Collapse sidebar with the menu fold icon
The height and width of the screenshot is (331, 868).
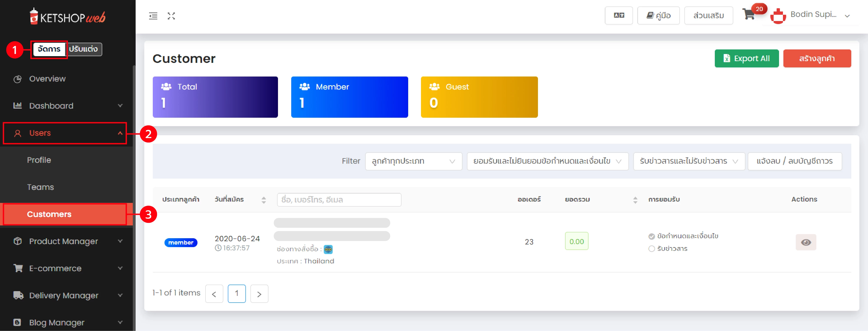coord(153,16)
